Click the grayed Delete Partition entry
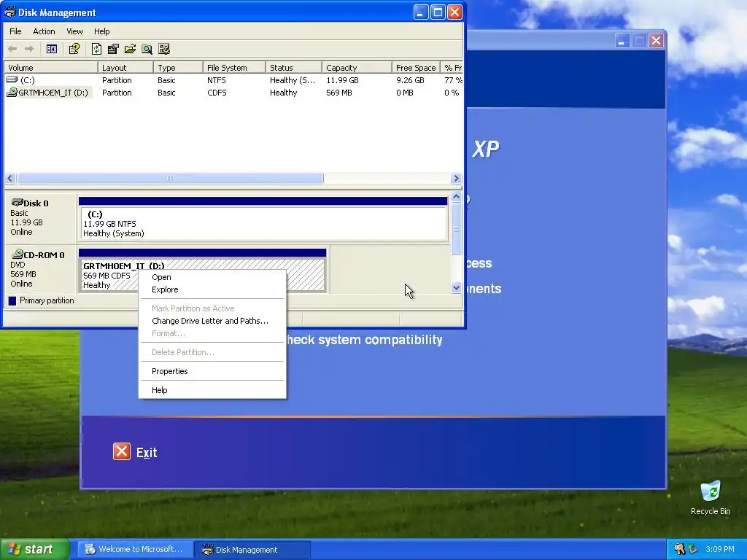The width and height of the screenshot is (747, 560). [212, 352]
